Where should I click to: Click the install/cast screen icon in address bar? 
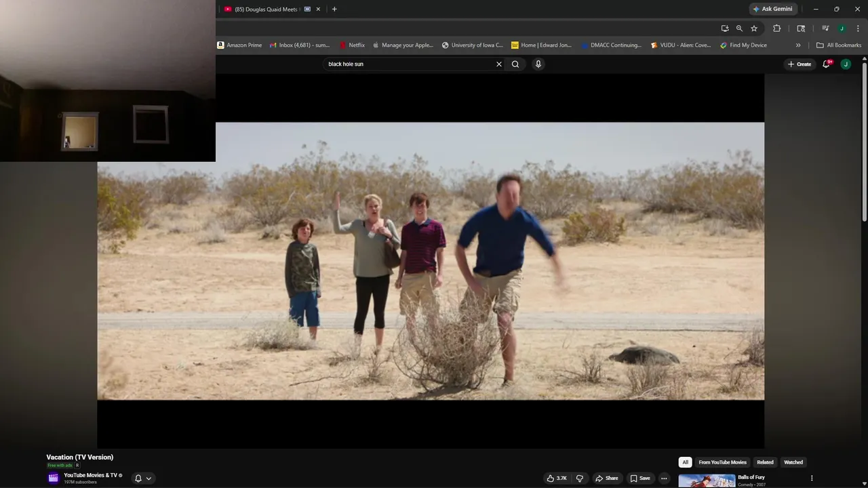point(725,28)
